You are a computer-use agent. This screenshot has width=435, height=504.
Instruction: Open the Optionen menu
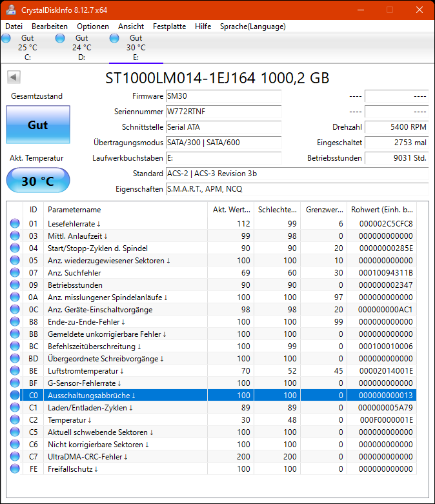coord(92,26)
